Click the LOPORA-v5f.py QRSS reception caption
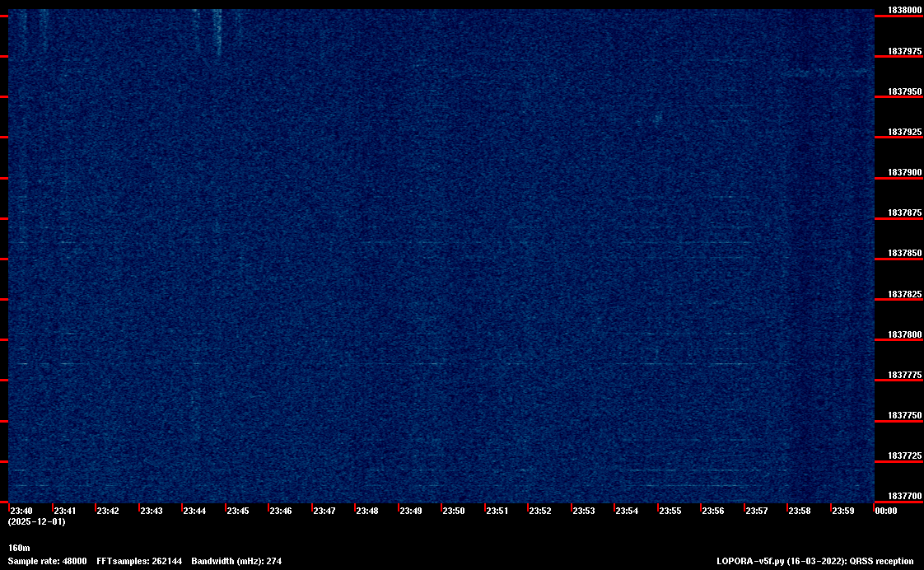Image resolution: width=924 pixels, height=570 pixels. coord(815,561)
